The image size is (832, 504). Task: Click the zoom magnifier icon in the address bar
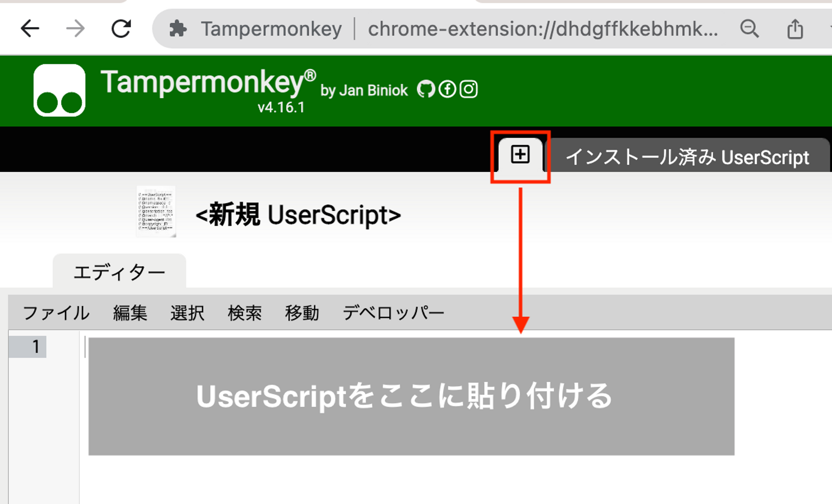point(749,29)
